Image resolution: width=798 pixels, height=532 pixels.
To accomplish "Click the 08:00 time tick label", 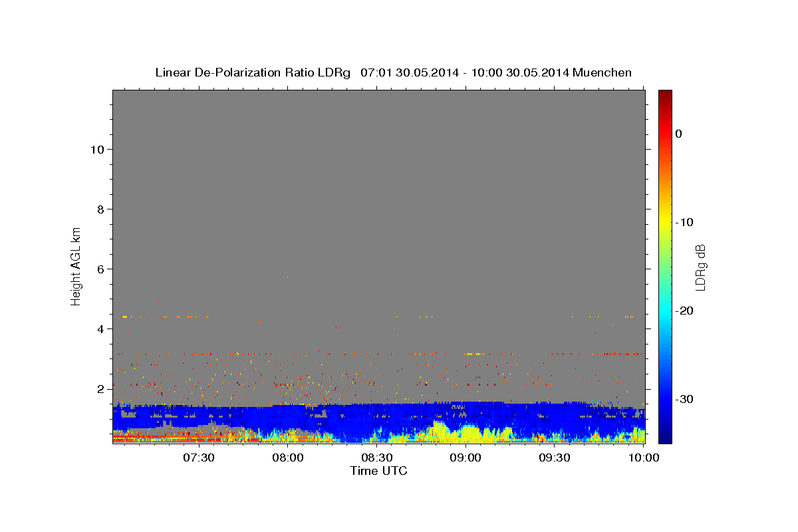I will [x=288, y=458].
